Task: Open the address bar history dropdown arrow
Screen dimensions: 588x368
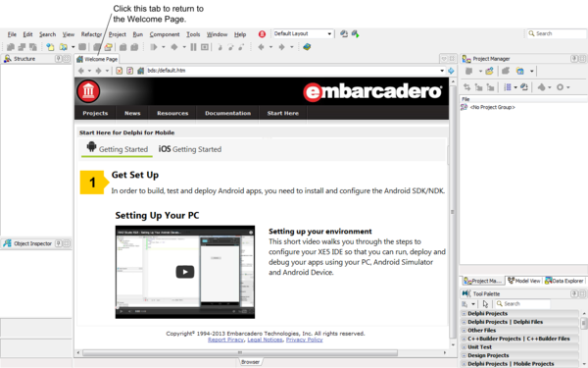Action: [442, 71]
